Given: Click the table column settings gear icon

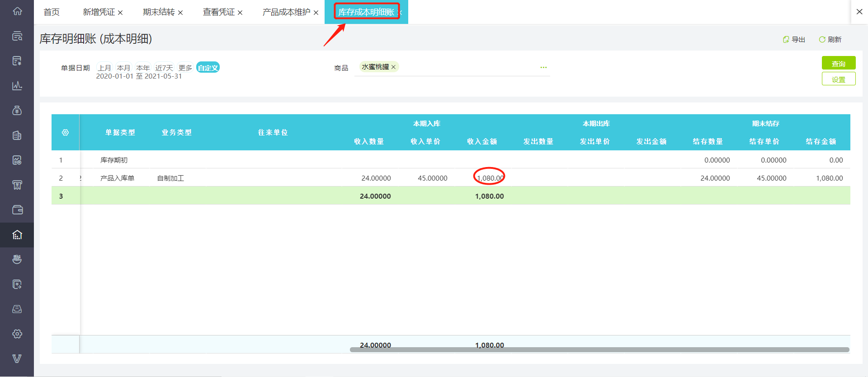Looking at the screenshot, I should coord(65,132).
